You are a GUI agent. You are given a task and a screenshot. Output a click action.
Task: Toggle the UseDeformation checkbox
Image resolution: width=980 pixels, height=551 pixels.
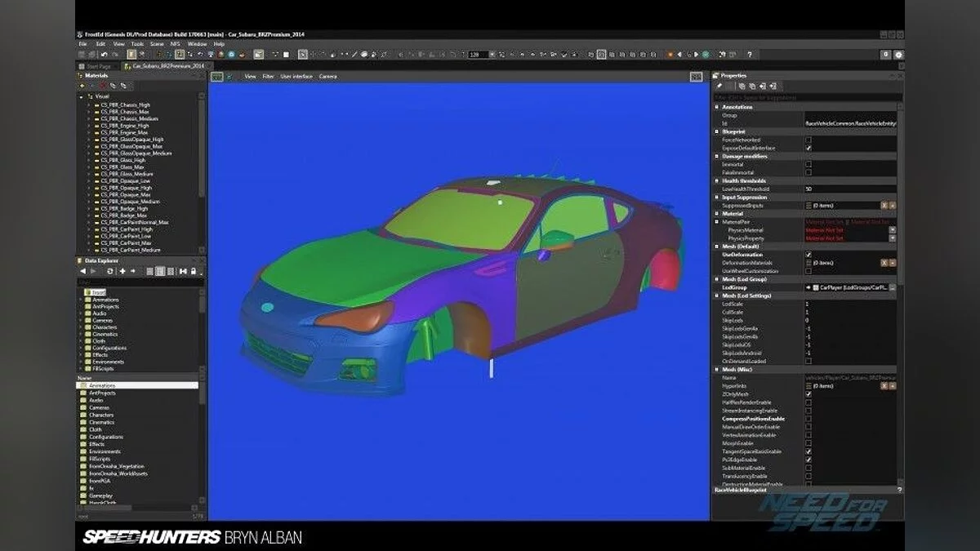[x=808, y=255]
